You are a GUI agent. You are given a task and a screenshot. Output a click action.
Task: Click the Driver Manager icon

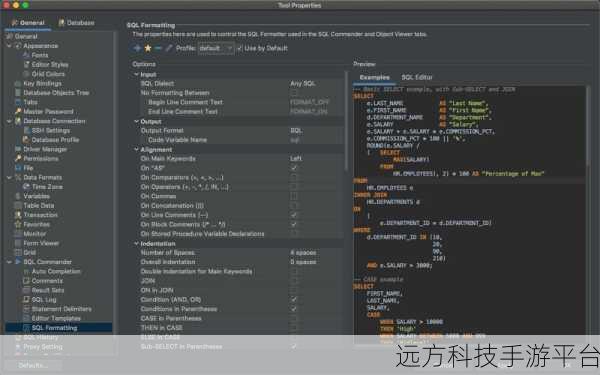[18, 149]
